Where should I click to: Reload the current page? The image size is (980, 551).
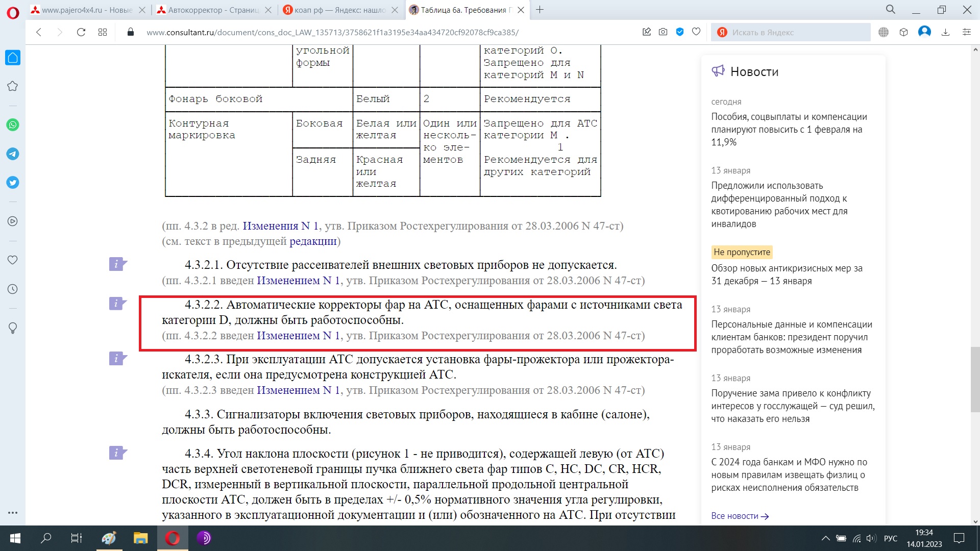click(x=81, y=32)
